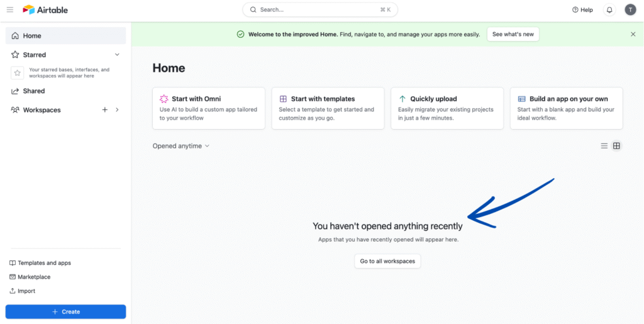Click Go to all workspaces

(x=387, y=261)
